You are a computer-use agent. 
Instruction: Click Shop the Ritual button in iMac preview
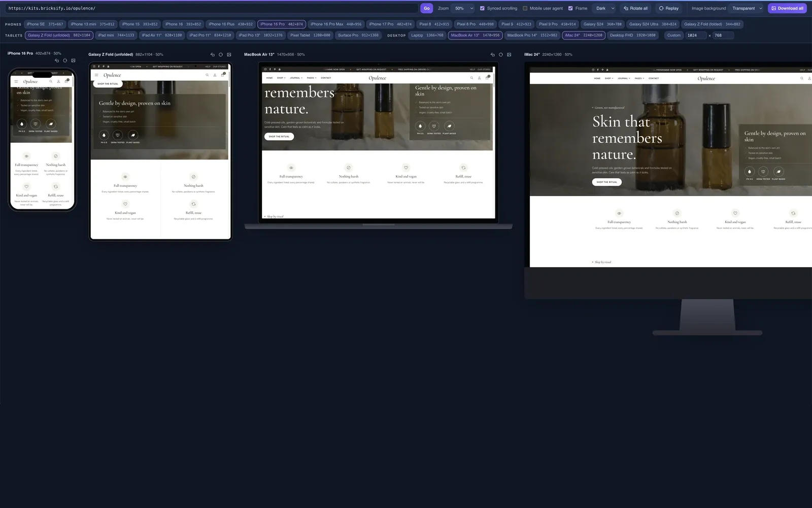(x=606, y=182)
